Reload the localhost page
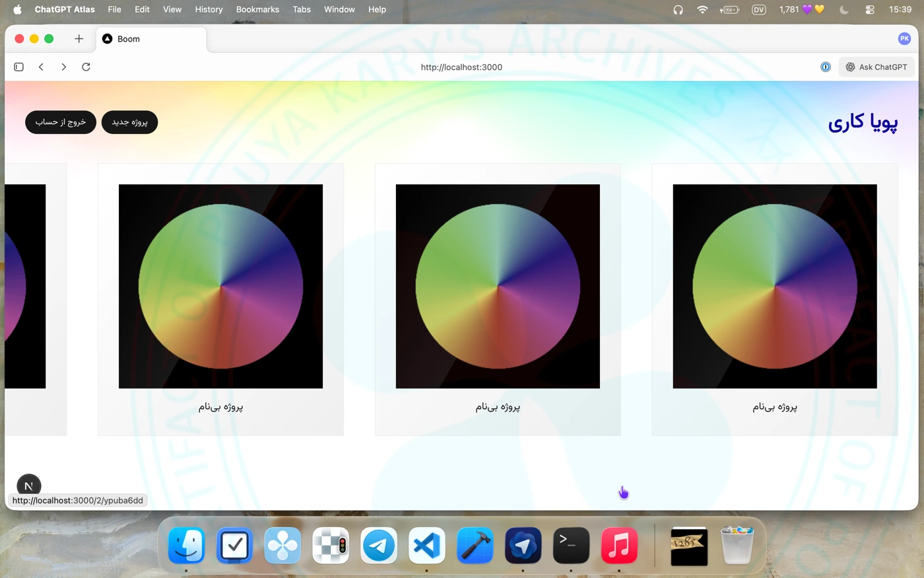Screen dimensions: 924x578 pyautogui.click(x=86, y=67)
